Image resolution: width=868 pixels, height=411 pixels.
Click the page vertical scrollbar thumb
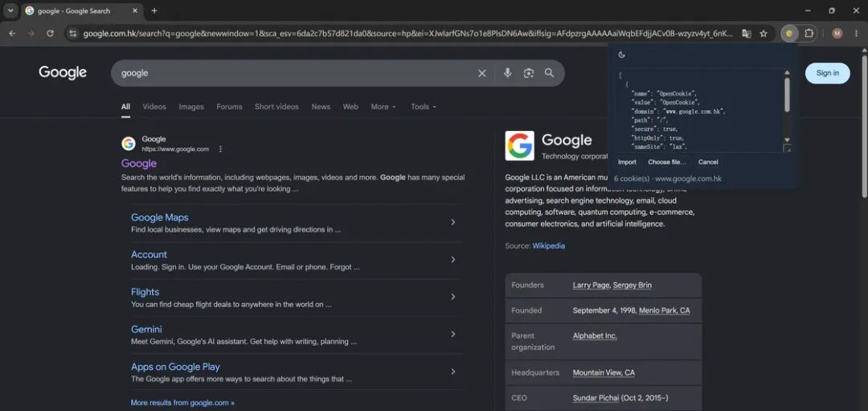863,125
